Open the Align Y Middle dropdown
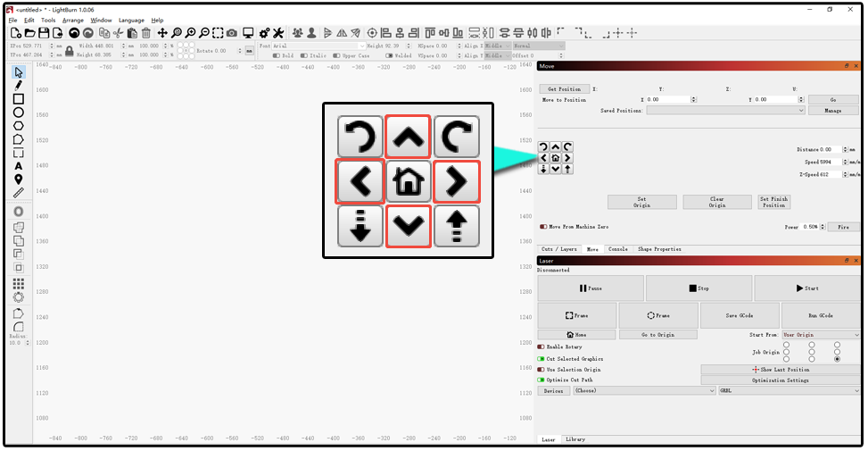Image resolution: width=868 pixels, height=451 pixels. (497, 55)
